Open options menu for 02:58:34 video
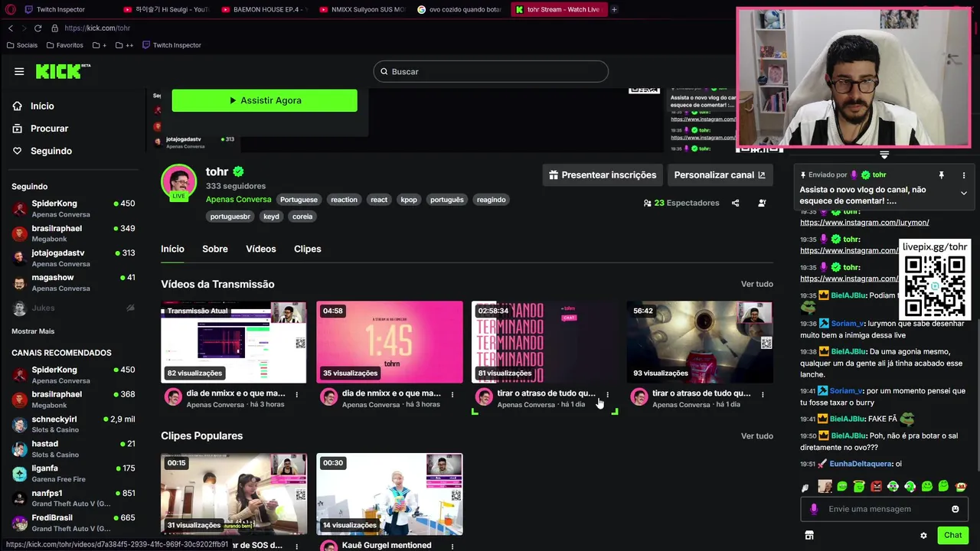The image size is (980, 551). tap(608, 395)
